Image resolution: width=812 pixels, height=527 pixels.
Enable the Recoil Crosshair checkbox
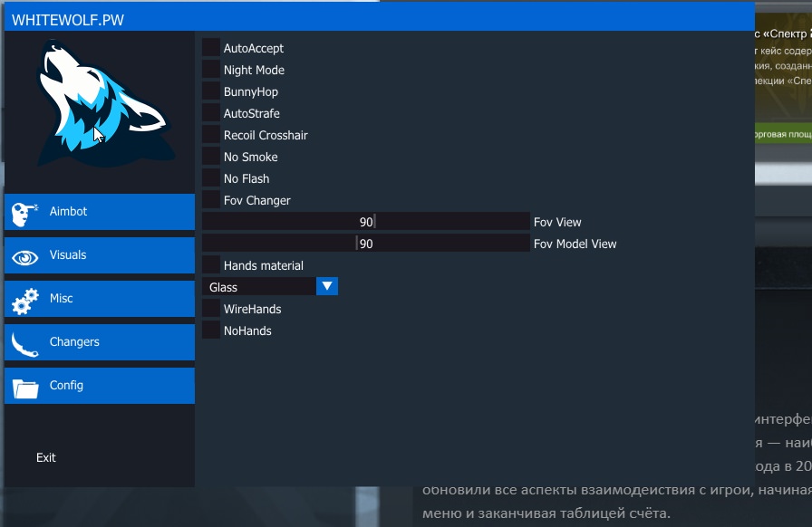pos(211,134)
